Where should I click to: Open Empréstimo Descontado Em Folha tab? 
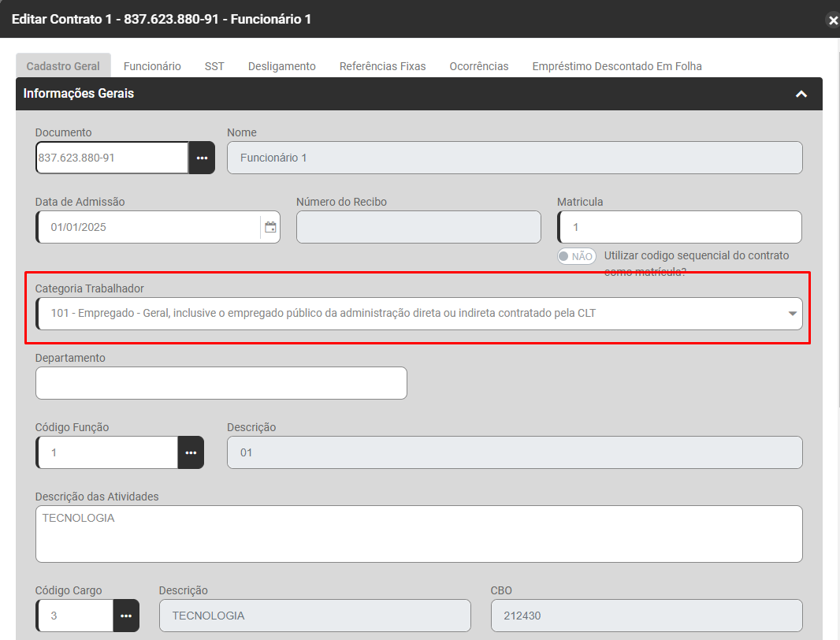[616, 66]
